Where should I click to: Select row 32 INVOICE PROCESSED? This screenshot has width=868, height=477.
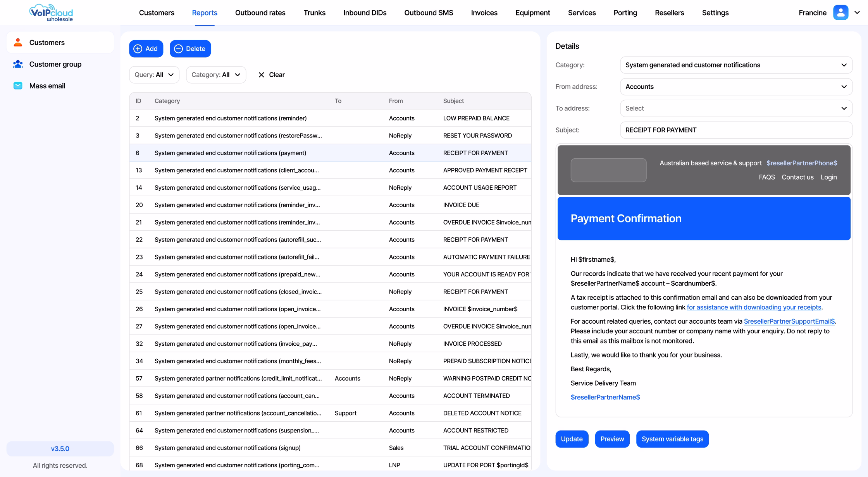330,344
